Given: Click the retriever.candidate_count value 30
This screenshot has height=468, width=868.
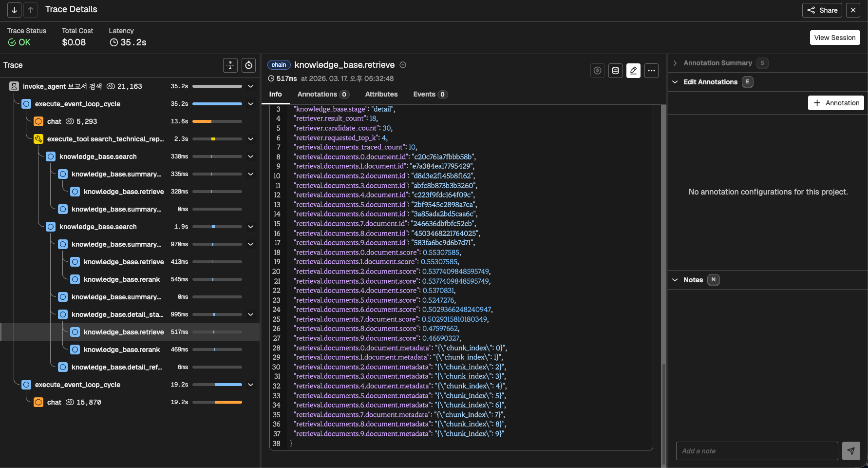Looking at the screenshot, I should [387, 128].
